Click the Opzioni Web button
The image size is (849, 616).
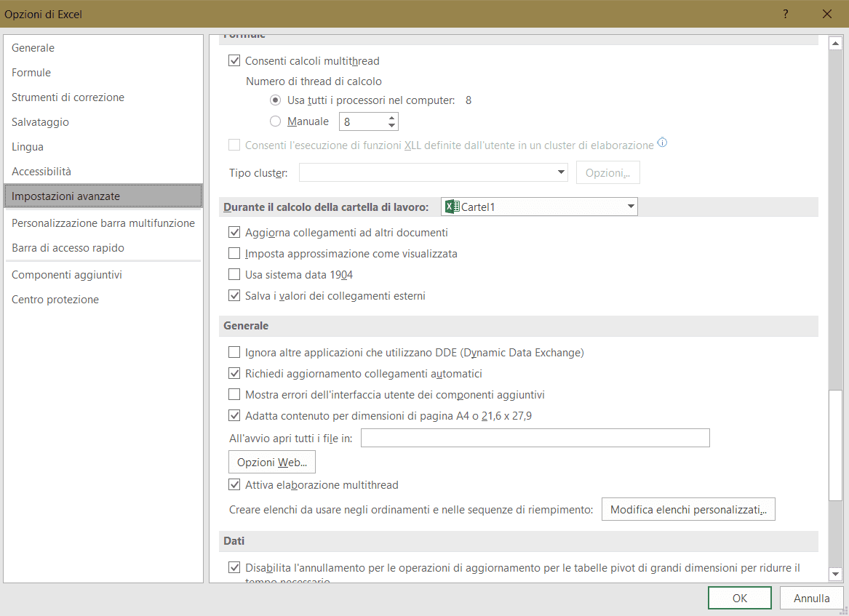(272, 463)
